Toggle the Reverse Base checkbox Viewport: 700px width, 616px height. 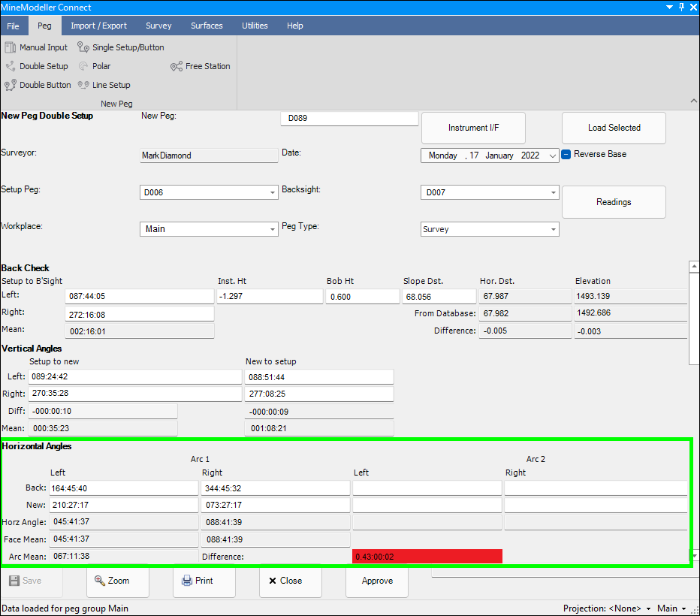[567, 155]
